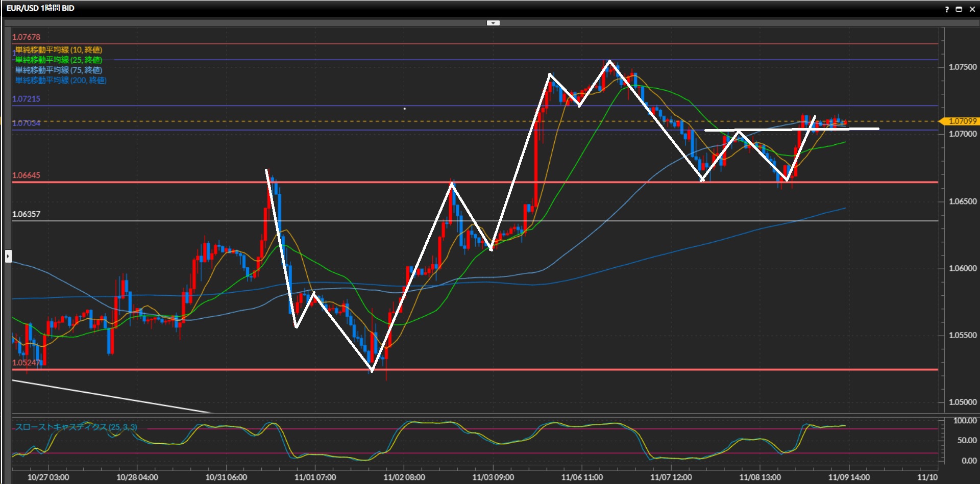
Task: Select the 単純移動平均線 (10, 終値) indicator label
Action: coord(59,50)
